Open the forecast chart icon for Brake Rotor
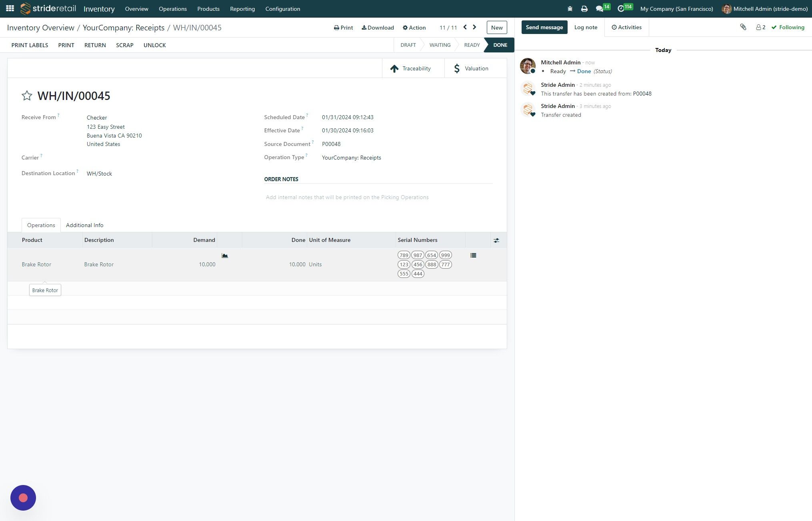Image resolution: width=812 pixels, height=521 pixels. [225, 256]
